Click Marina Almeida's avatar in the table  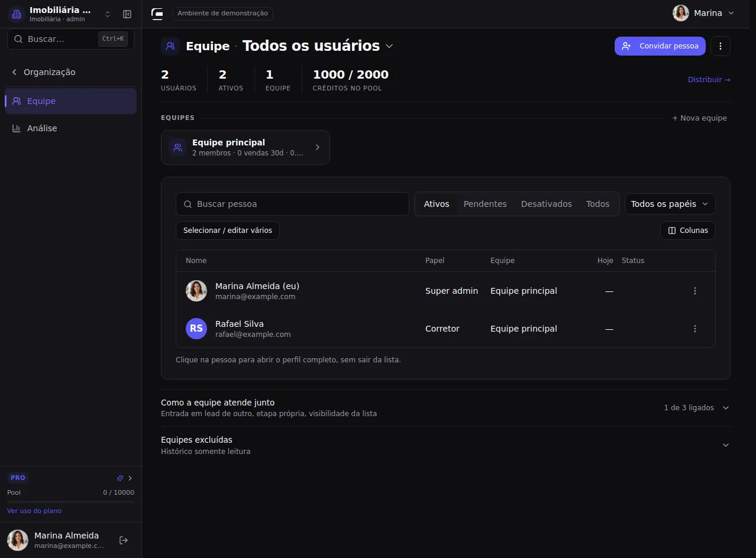[x=196, y=291]
